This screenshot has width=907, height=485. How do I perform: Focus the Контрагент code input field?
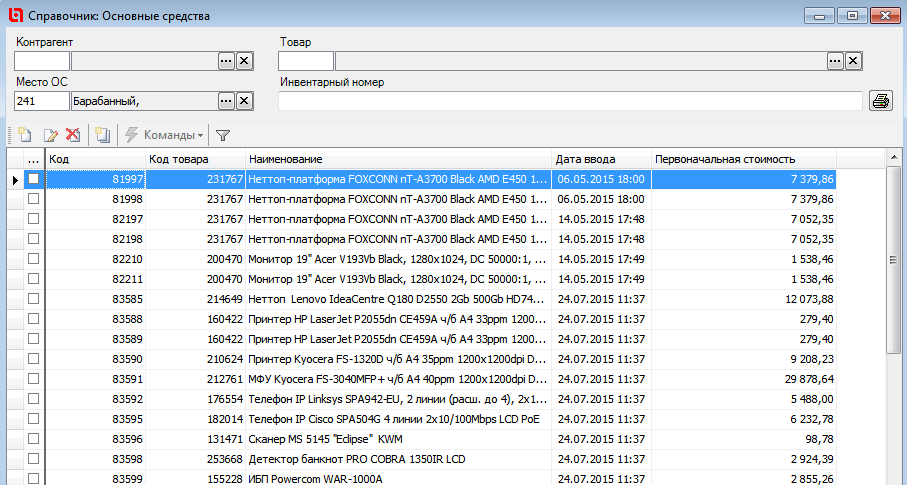[42, 61]
